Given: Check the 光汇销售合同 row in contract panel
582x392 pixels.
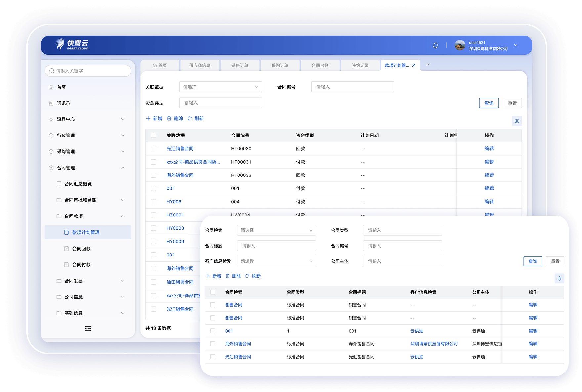Looking at the screenshot, I should click(213, 357).
